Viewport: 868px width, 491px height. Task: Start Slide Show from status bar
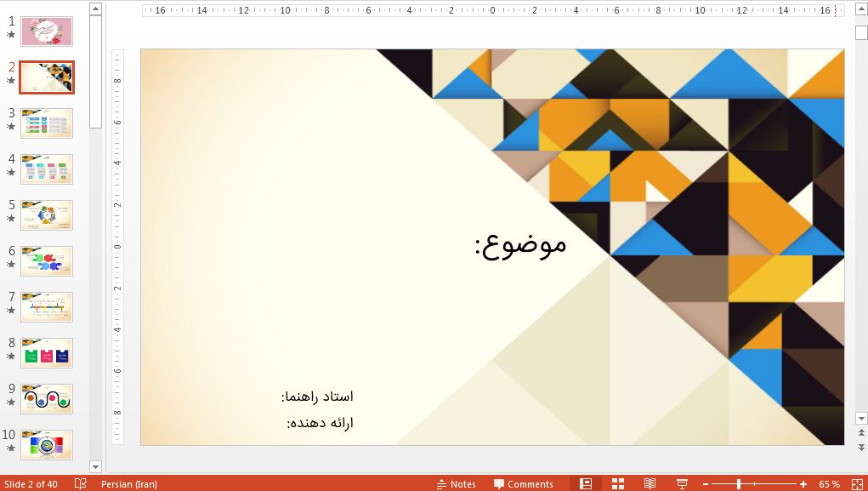click(x=682, y=483)
